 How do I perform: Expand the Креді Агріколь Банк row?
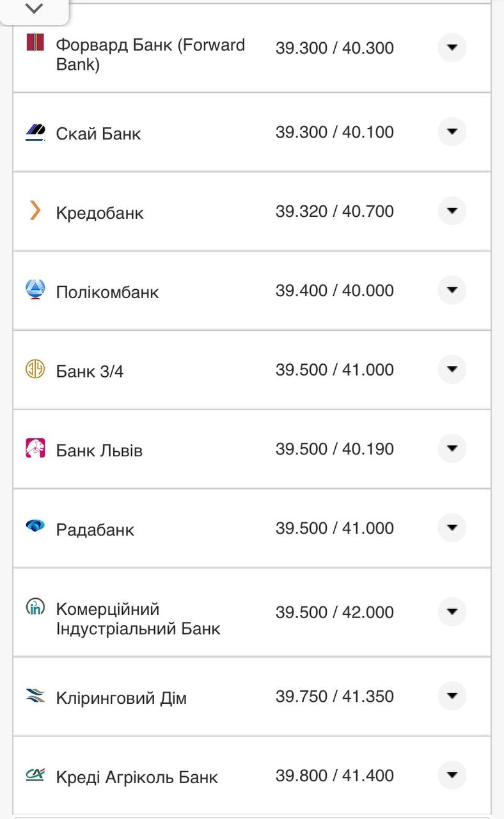tap(452, 775)
